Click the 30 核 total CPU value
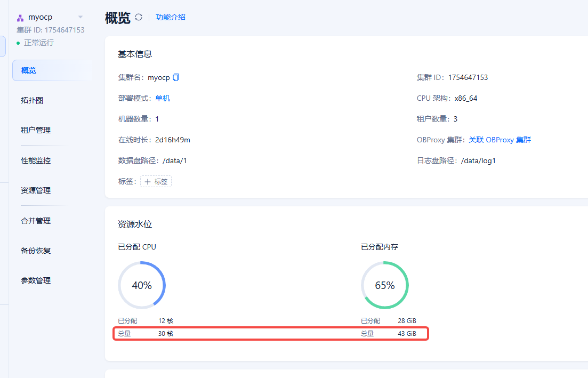The height and width of the screenshot is (378, 588). 166,334
